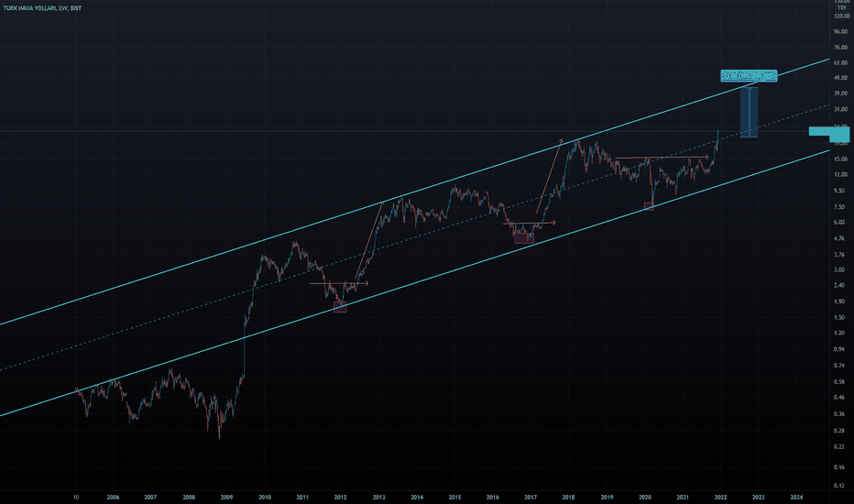
Task: Click the 61.00 price axis label
Action: 841,63
